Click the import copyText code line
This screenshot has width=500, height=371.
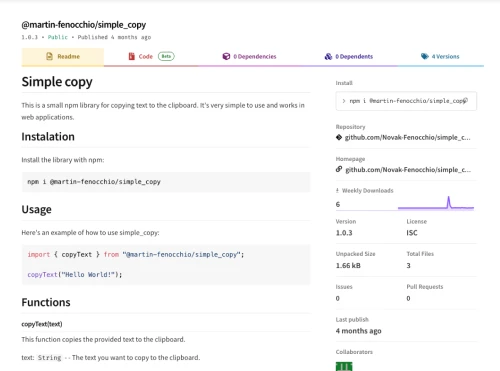click(x=136, y=255)
